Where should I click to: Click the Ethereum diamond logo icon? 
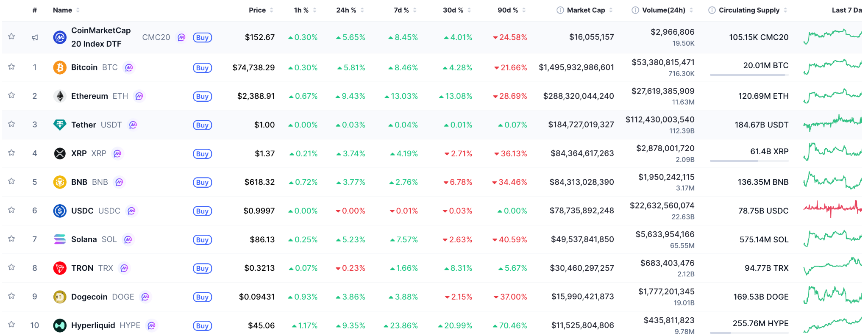(x=60, y=96)
